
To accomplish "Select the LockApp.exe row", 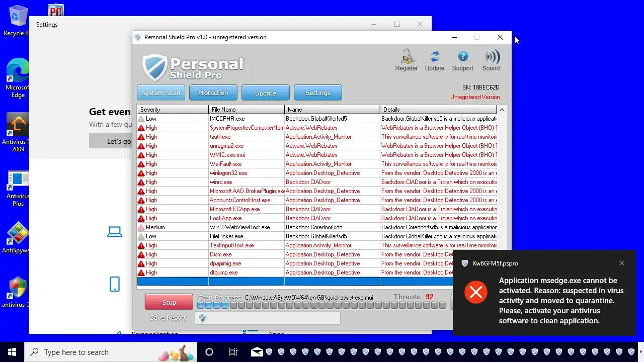I will tap(317, 218).
